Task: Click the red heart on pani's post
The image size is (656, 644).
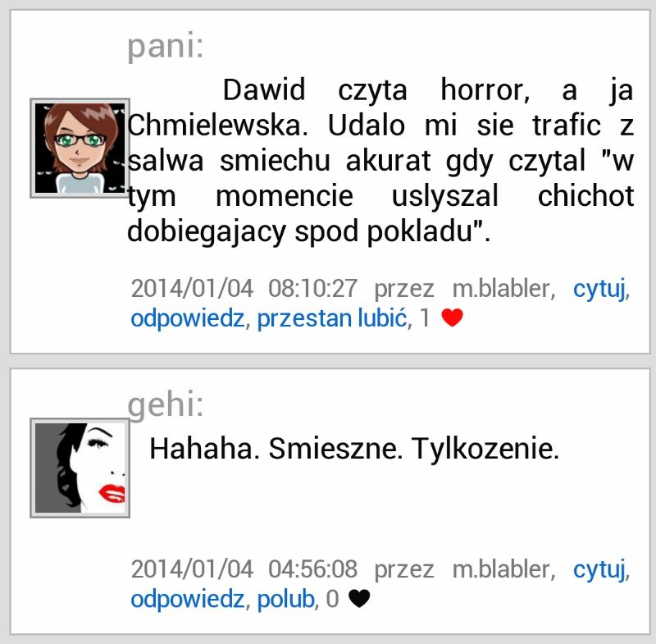Action: point(453,317)
